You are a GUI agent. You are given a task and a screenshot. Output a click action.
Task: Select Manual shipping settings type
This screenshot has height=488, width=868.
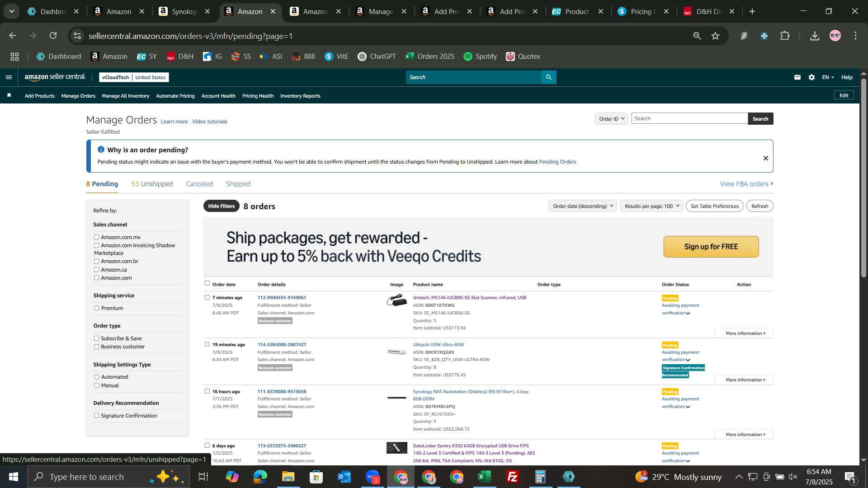click(96, 385)
